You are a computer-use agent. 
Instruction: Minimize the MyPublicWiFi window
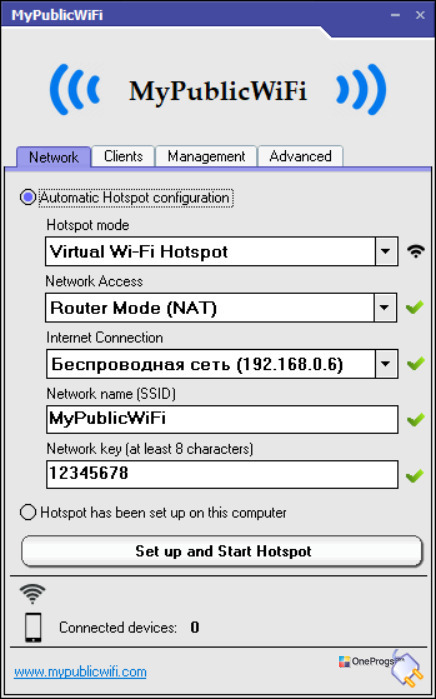point(395,15)
